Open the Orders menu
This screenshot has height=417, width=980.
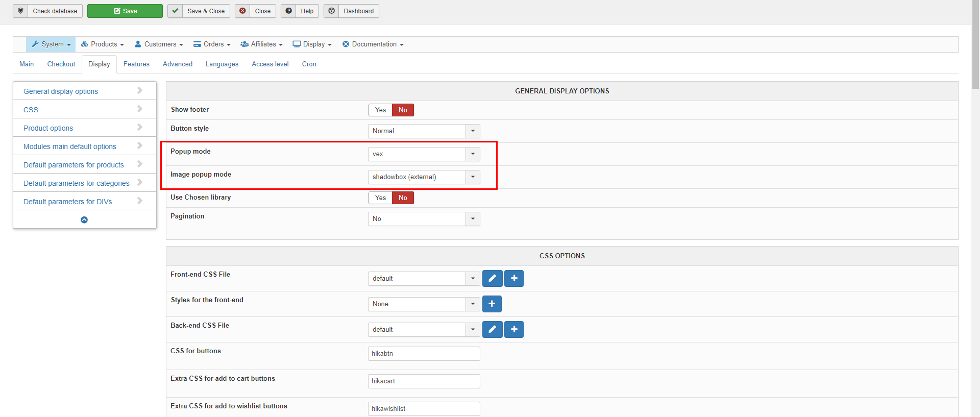pyautogui.click(x=212, y=44)
